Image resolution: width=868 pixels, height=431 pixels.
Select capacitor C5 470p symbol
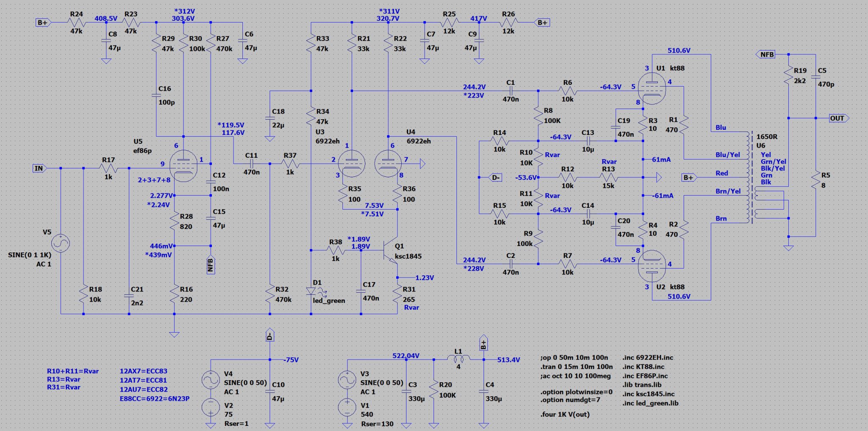815,77
